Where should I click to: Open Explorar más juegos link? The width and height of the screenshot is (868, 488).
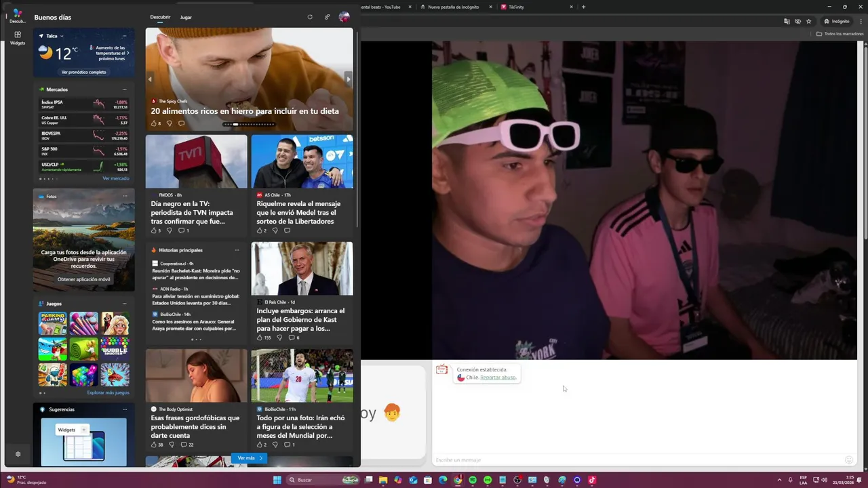click(x=108, y=392)
